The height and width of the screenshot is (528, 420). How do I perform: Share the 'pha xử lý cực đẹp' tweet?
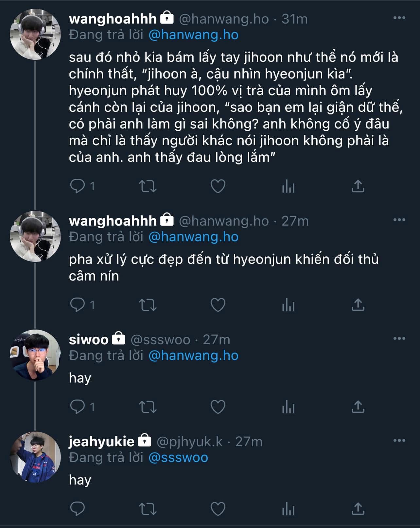358,305
